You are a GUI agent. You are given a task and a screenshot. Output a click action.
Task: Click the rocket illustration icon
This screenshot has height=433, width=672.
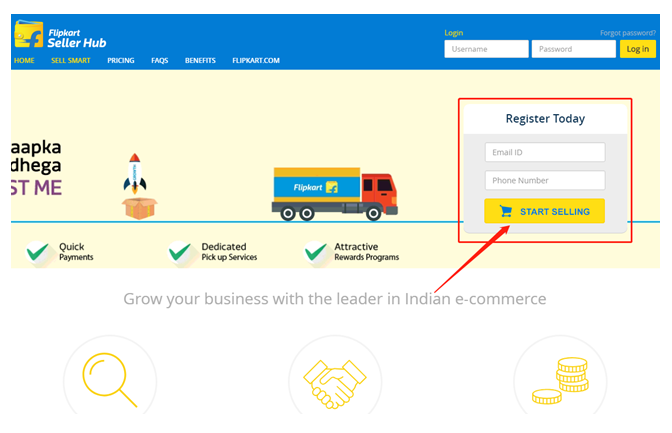tap(135, 173)
